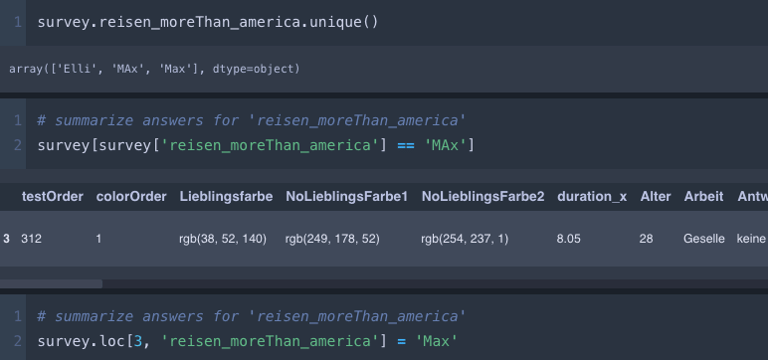This screenshot has height=360, width=768.
Task: Click the rgb(254, 237, 1) cell
Action: pos(465,239)
